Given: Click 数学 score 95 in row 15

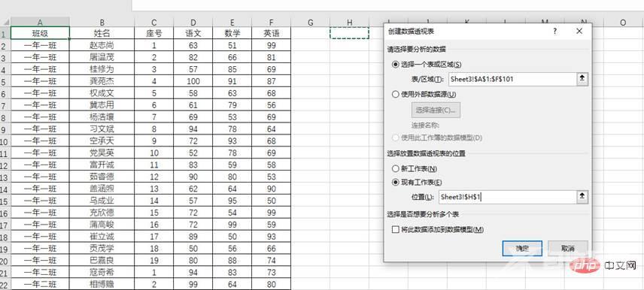Looking at the screenshot, I should [232, 201].
